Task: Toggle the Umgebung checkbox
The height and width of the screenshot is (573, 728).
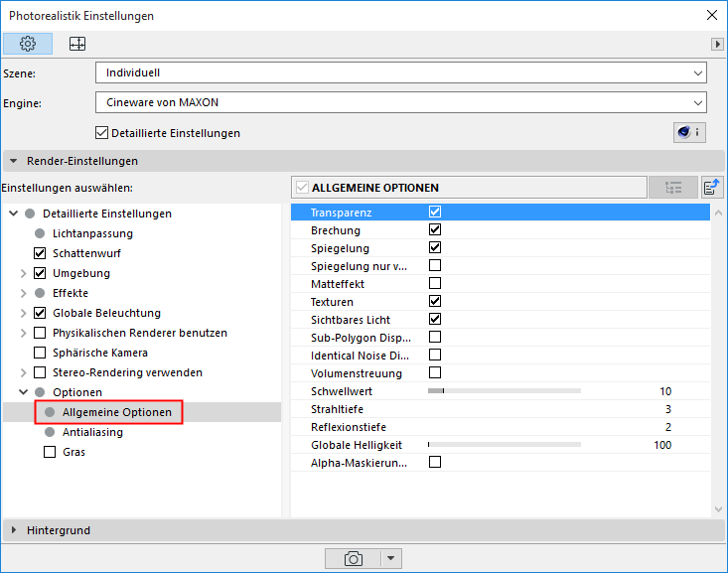Action: pyautogui.click(x=40, y=273)
